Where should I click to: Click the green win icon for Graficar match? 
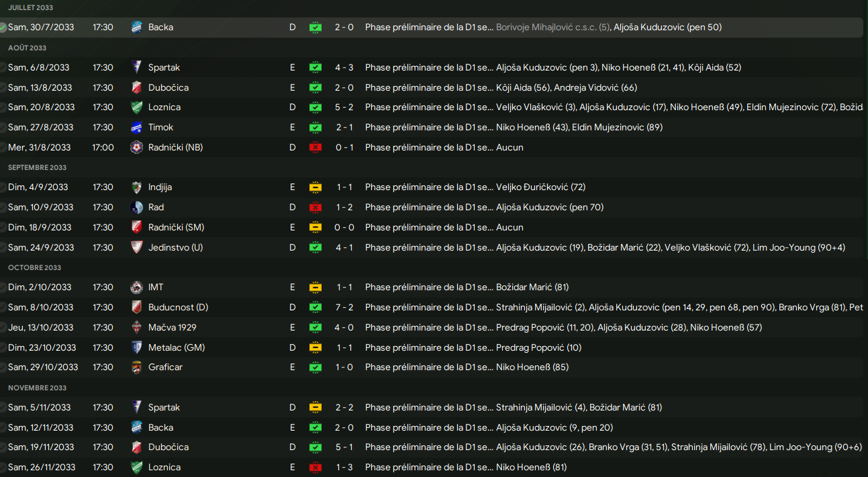pyautogui.click(x=315, y=367)
